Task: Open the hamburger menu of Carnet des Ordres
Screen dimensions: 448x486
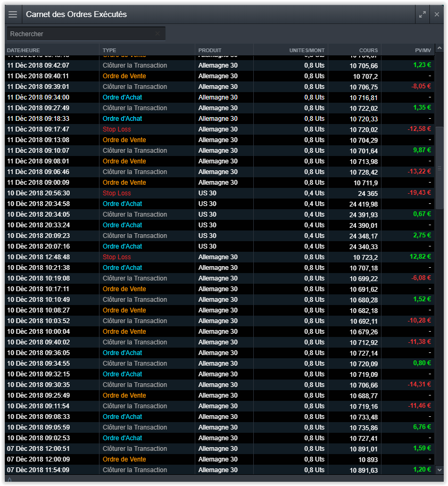Action: pos(13,14)
